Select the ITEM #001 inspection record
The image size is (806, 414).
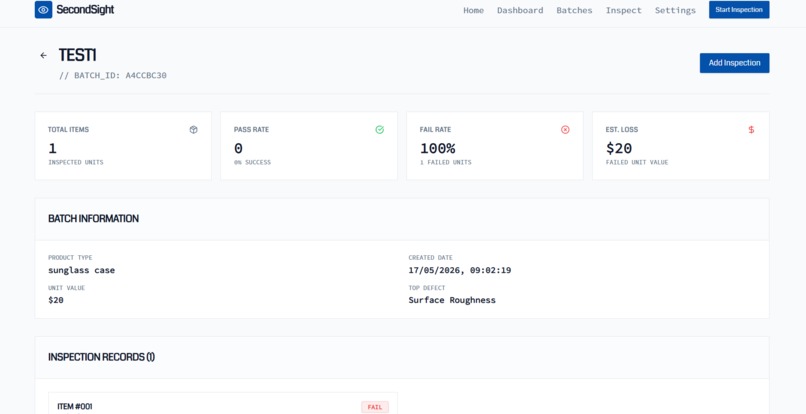coord(223,403)
